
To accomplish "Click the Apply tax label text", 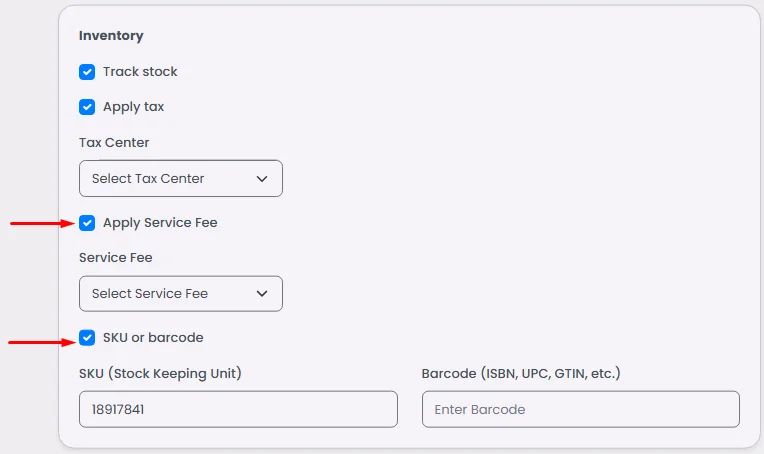I will point(133,107).
